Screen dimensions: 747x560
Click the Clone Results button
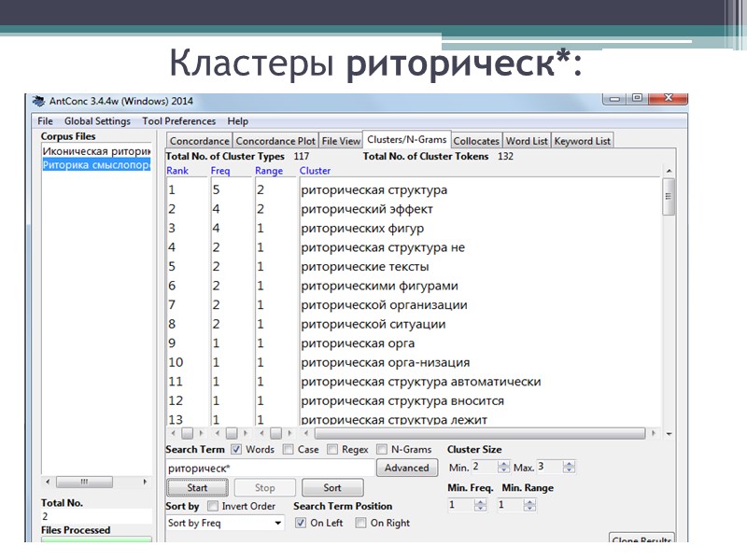click(641, 539)
